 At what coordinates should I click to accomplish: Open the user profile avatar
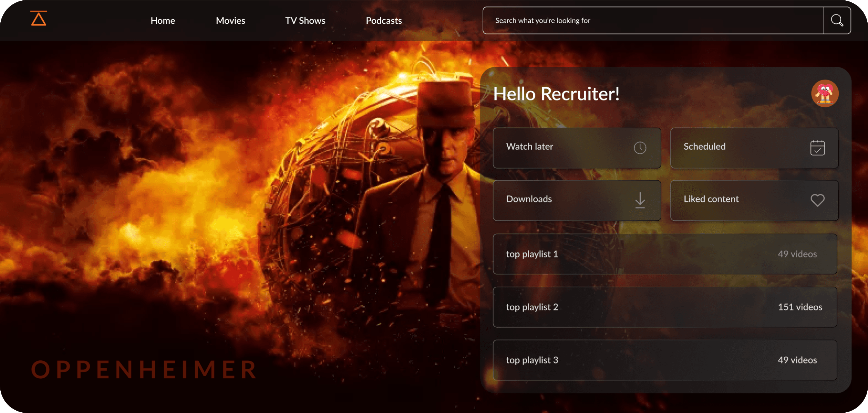coord(825,94)
